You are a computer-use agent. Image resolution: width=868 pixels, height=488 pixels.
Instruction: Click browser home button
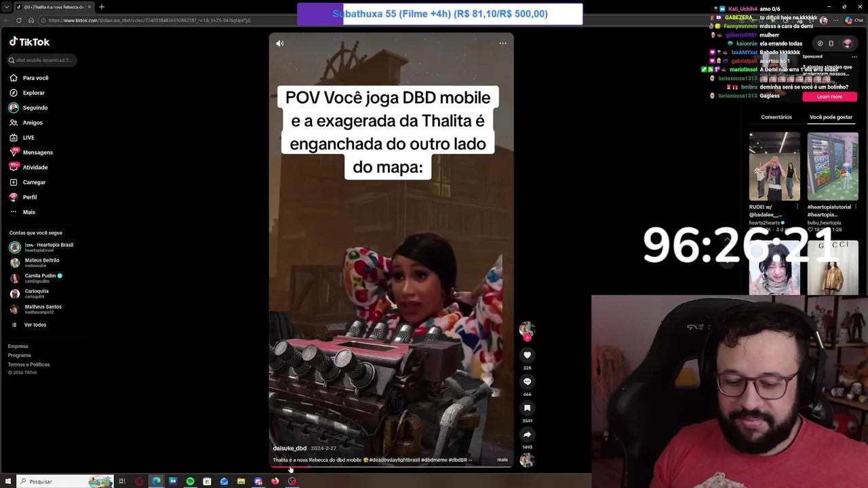pos(31,20)
